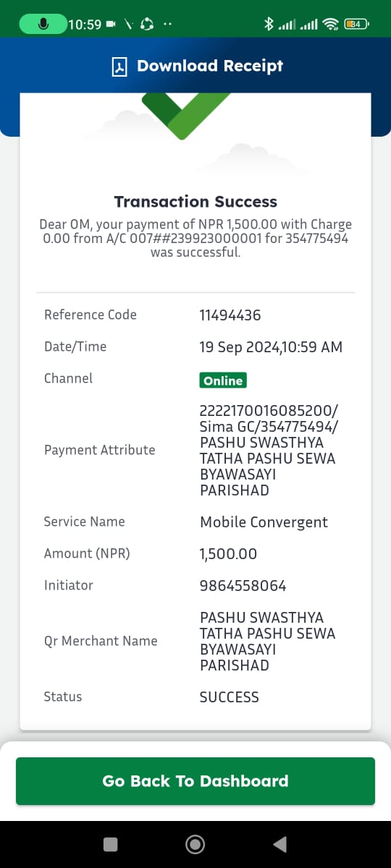Tap the Mobile Convergent service name
Viewport: 391px width, 868px height.
tap(264, 522)
